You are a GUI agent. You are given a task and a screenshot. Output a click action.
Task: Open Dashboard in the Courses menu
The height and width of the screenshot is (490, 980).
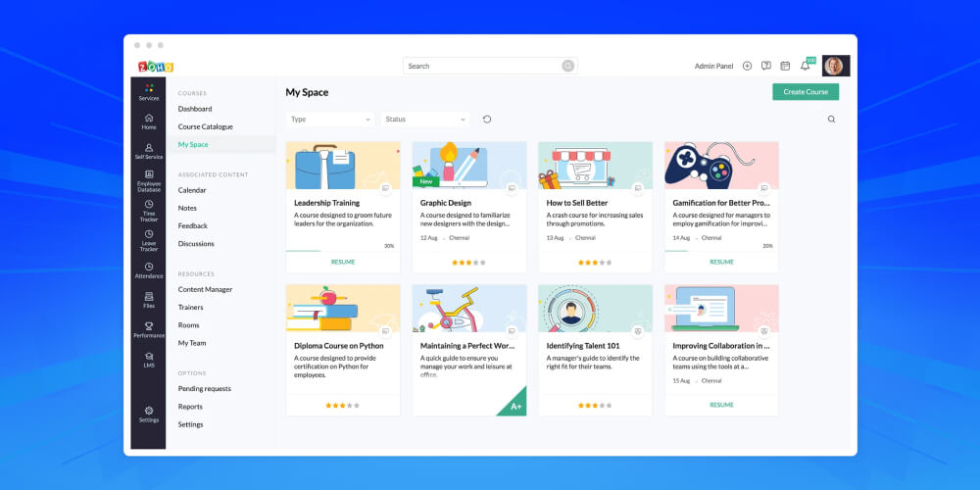195,109
